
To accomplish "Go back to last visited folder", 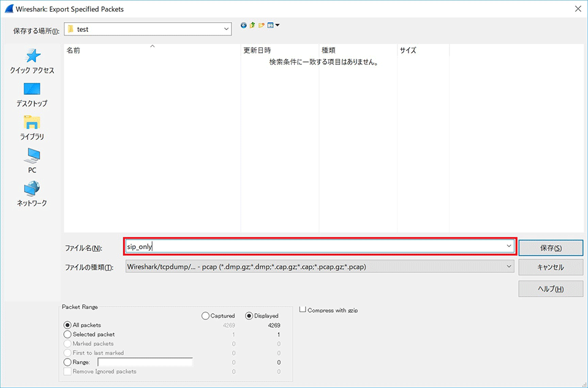I will (x=244, y=26).
